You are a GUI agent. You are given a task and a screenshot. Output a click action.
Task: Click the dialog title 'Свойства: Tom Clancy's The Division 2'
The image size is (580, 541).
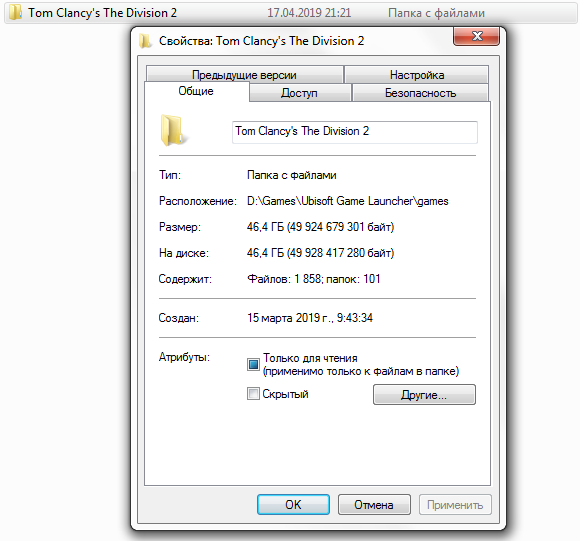pyautogui.click(x=262, y=41)
